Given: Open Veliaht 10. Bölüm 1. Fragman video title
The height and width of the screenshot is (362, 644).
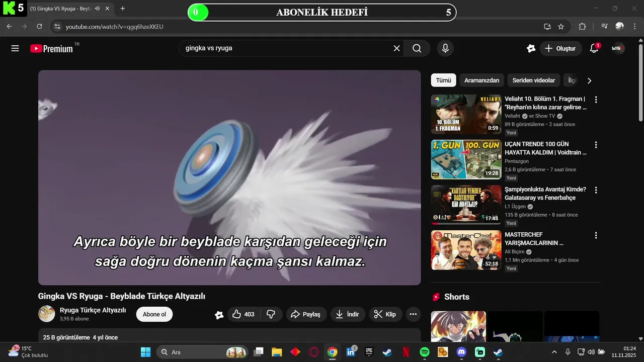Looking at the screenshot, I should (x=545, y=103).
